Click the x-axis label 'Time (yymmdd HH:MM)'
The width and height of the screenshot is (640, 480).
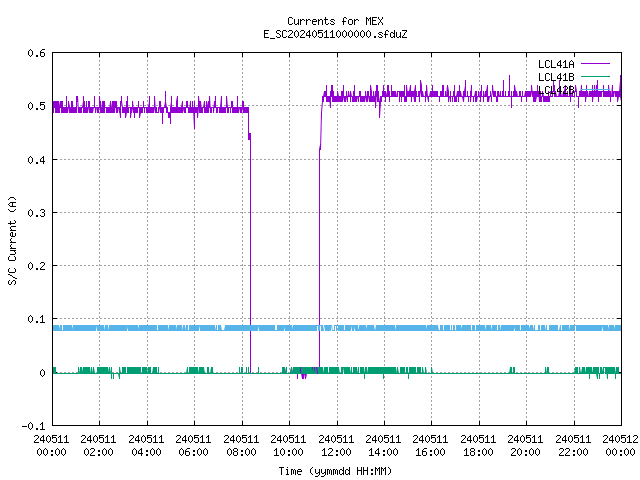coord(335,471)
